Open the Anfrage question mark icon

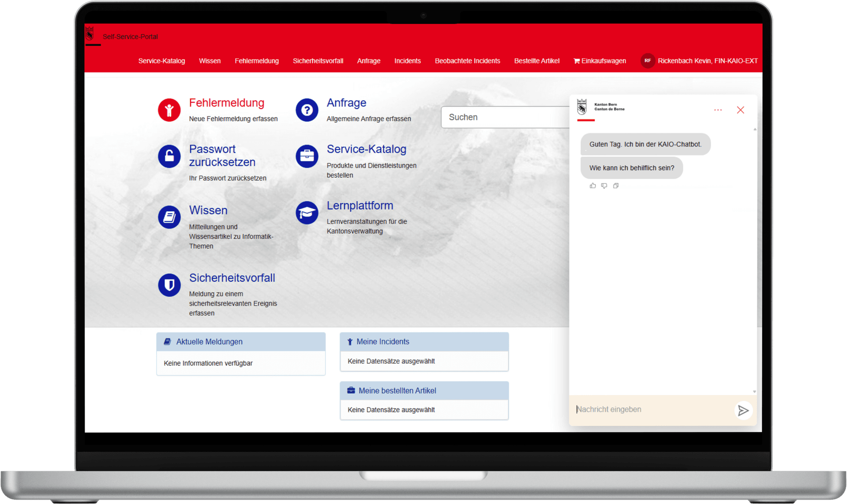click(307, 110)
